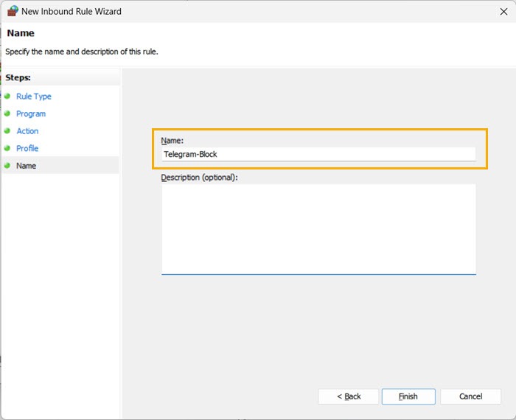Click the green bullet beside Profile

point(7,148)
